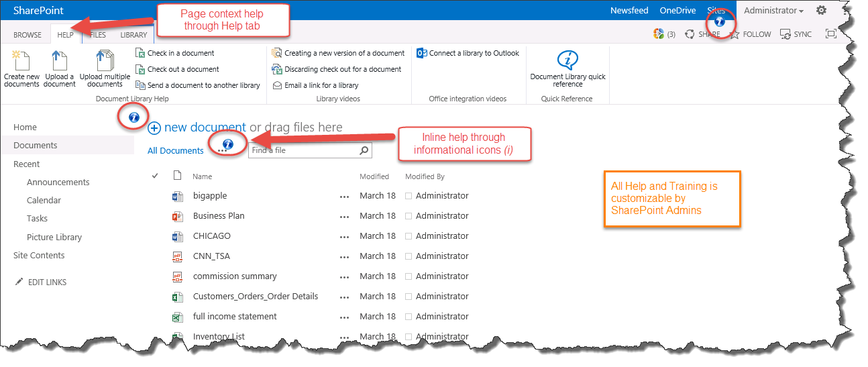Toggle presence checkbox in full income statement row

[409, 317]
